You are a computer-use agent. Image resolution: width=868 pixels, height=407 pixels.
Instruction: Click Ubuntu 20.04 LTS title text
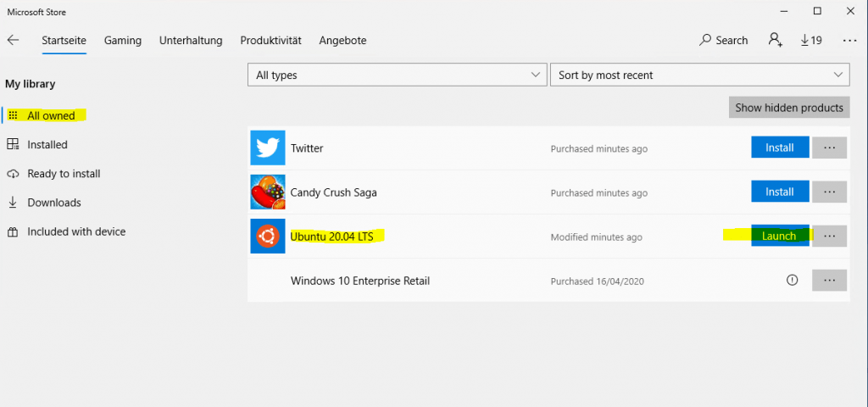point(332,237)
